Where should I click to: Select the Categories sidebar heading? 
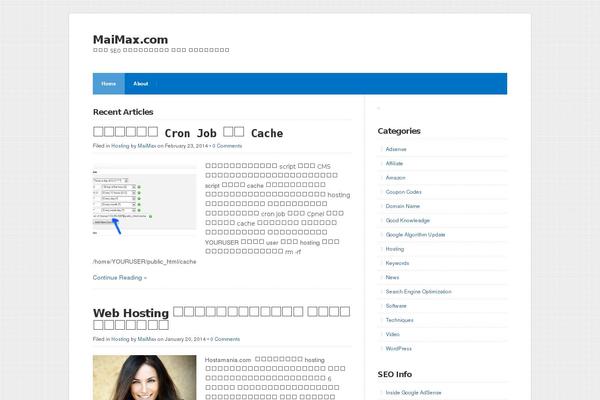pos(399,131)
